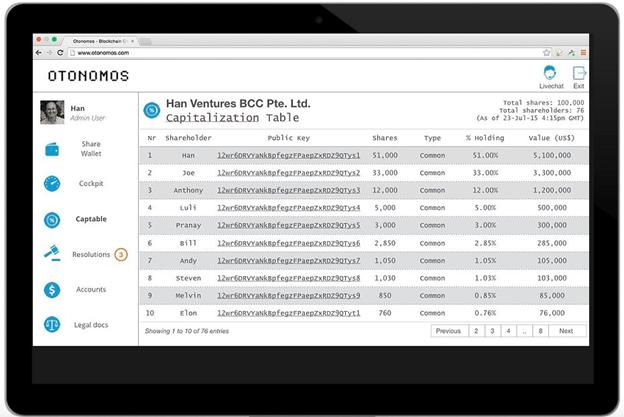Open Han's public key link
Screen dimensions: 624x417
pos(289,155)
